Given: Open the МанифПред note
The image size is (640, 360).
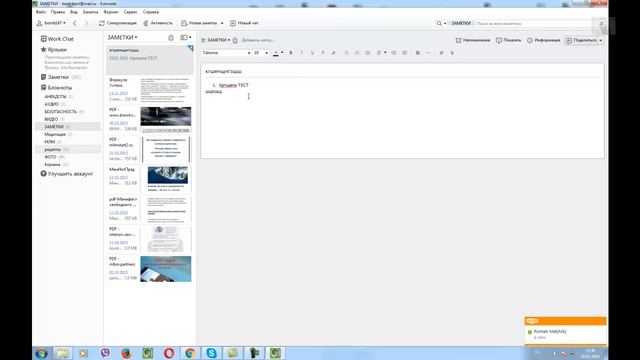Looking at the screenshot, I should pyautogui.click(x=150, y=179).
